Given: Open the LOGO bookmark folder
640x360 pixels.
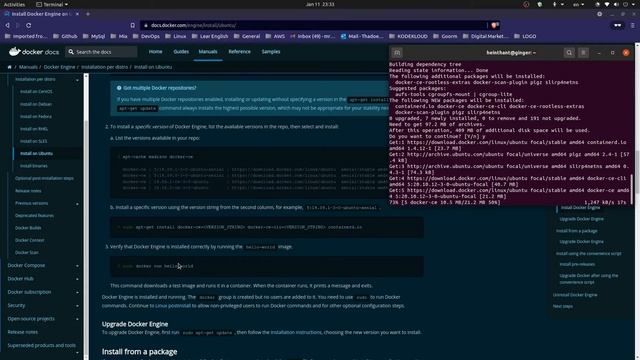Looking at the screenshot, I should point(525,36).
